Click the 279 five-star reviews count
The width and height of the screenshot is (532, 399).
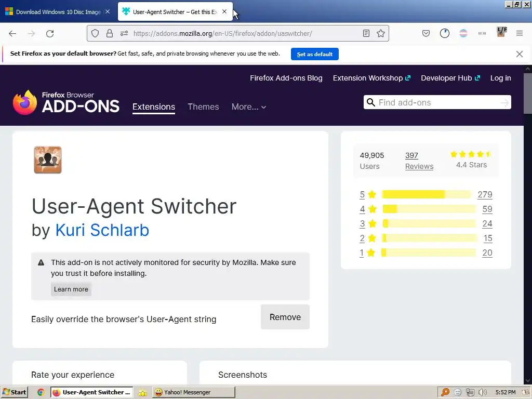pyautogui.click(x=485, y=194)
